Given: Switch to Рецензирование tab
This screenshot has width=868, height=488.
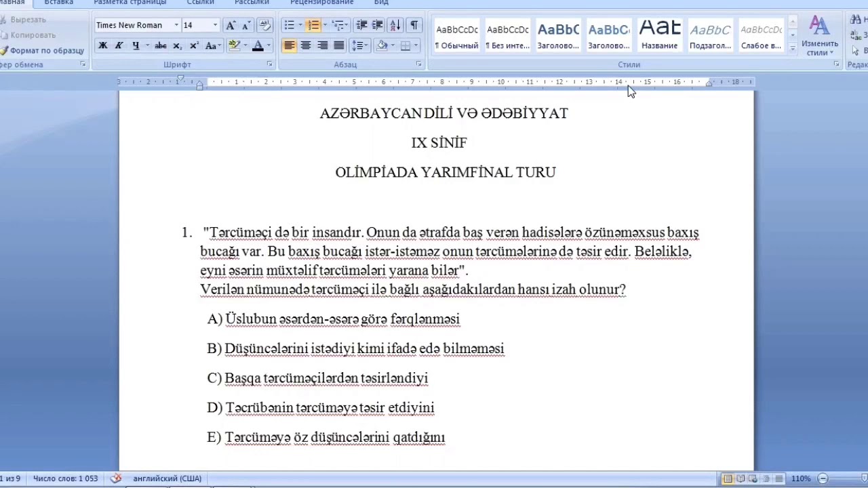Looking at the screenshot, I should coord(321,3).
